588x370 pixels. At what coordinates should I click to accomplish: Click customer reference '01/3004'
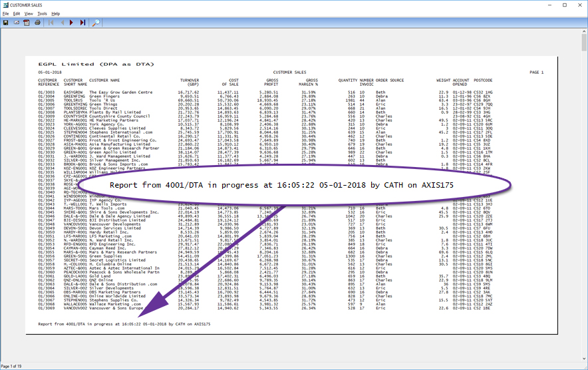point(46,96)
